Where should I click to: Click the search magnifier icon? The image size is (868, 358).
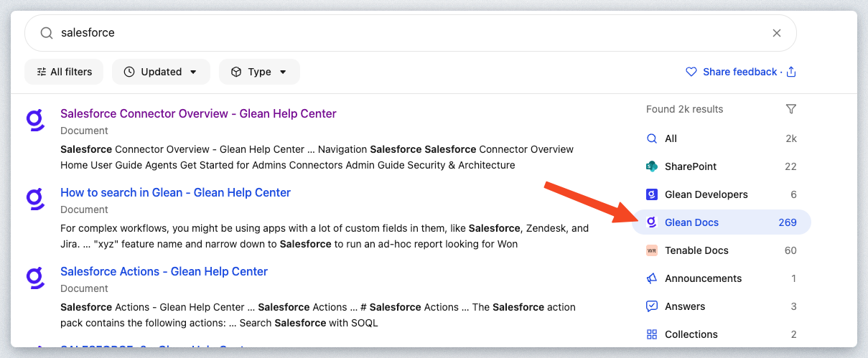click(46, 33)
